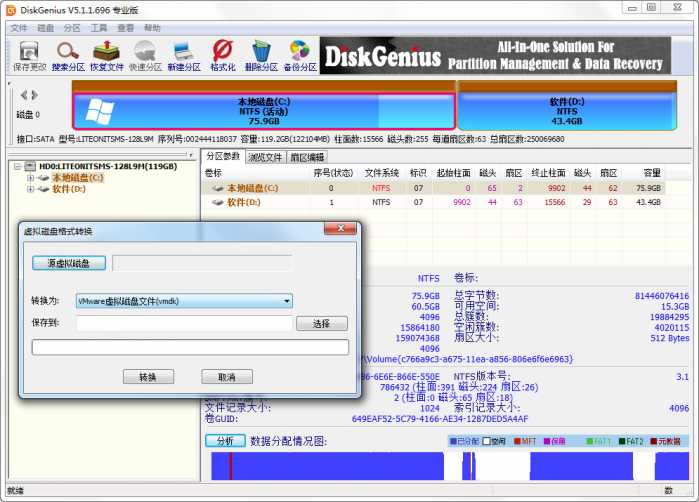Click the 备份分区 backup partition toolbar icon
Viewport: 699px width, 502px height.
[300, 56]
